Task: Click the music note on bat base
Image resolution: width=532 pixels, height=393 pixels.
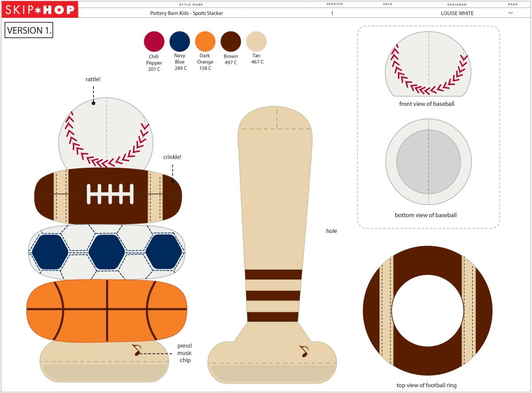Action: 304,351
